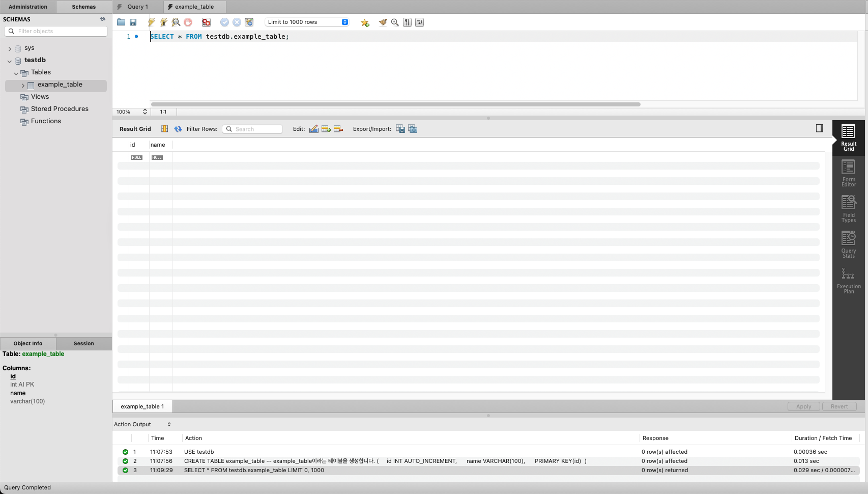Select the Views folder
Image resolution: width=868 pixels, height=494 pixels.
40,97
